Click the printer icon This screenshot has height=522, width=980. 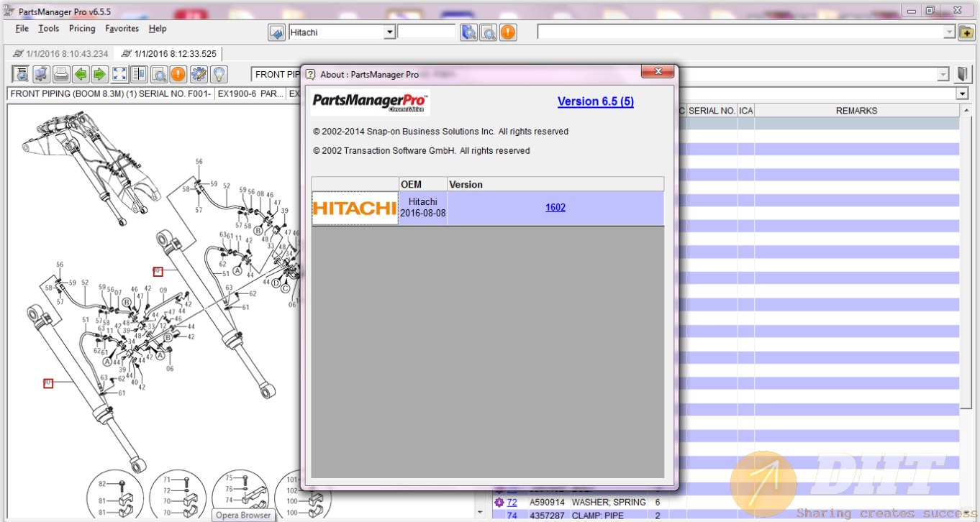[61, 74]
